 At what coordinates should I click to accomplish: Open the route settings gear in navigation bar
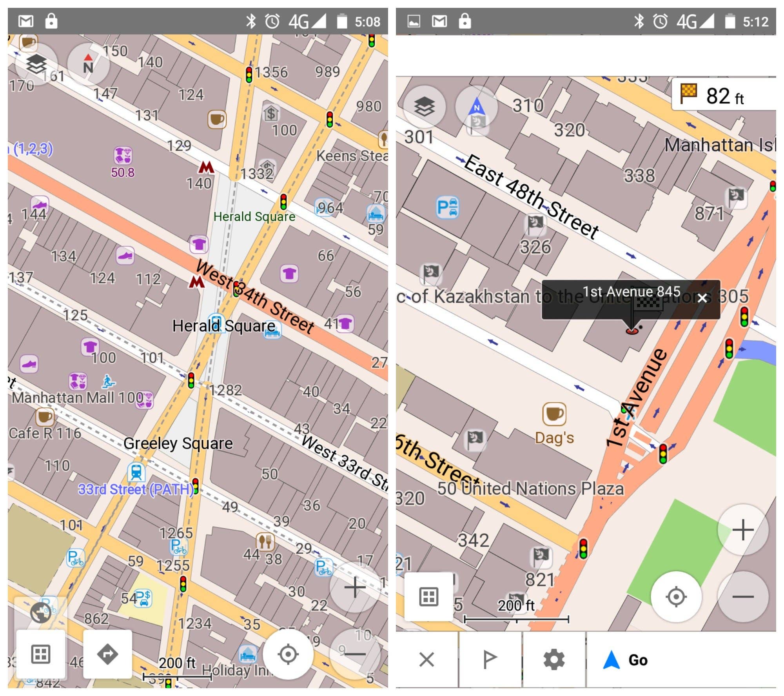coord(554,660)
